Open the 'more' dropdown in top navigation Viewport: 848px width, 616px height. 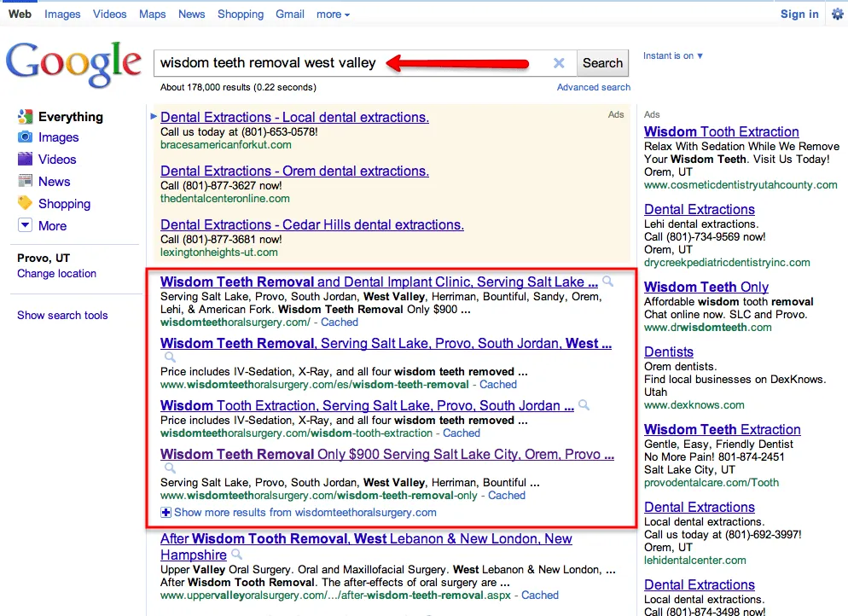pos(333,15)
